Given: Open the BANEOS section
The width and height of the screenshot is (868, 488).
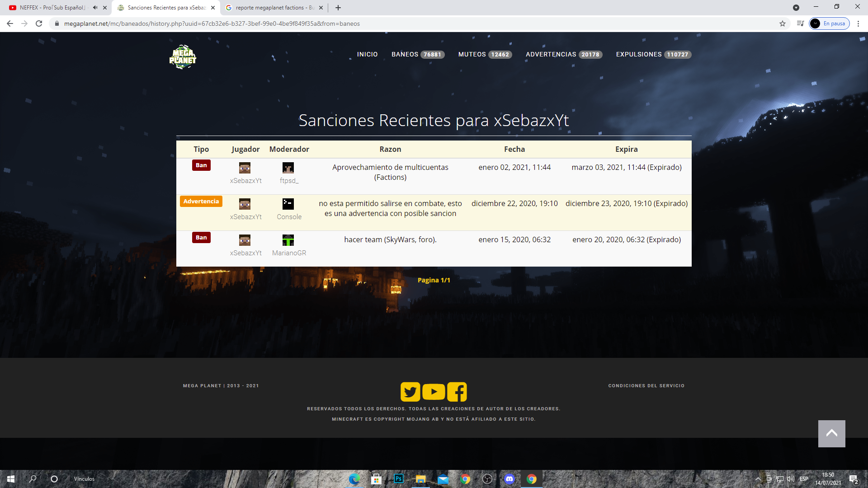Looking at the screenshot, I should pos(418,54).
